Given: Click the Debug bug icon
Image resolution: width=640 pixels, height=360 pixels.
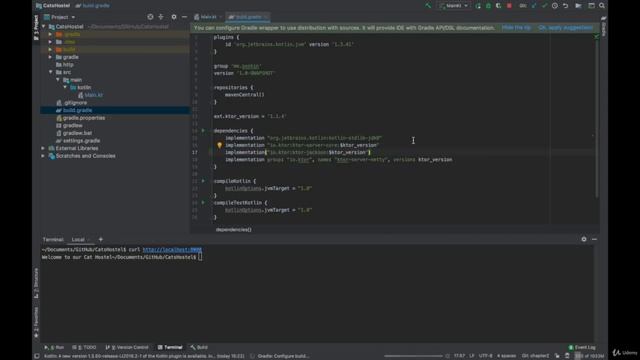Looking at the screenshot, I should click(x=488, y=6).
